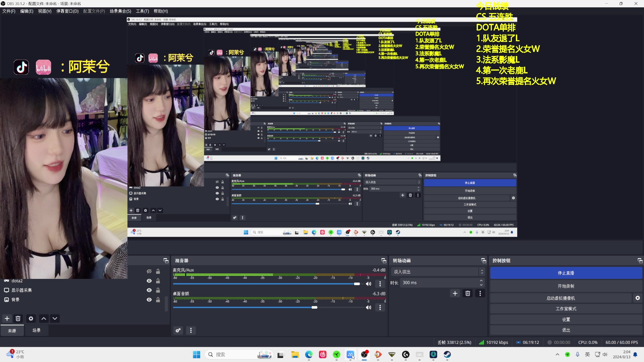This screenshot has width=644, height=362.
Task: Open the 工具(T) menu
Action: (142, 11)
